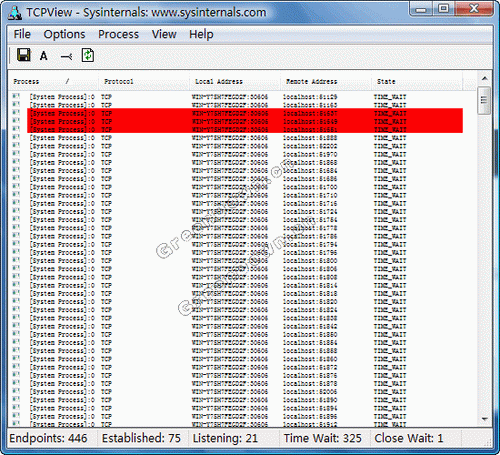Click process icon of localhost:61842 row
500x455 pixels.
coord(16,326)
